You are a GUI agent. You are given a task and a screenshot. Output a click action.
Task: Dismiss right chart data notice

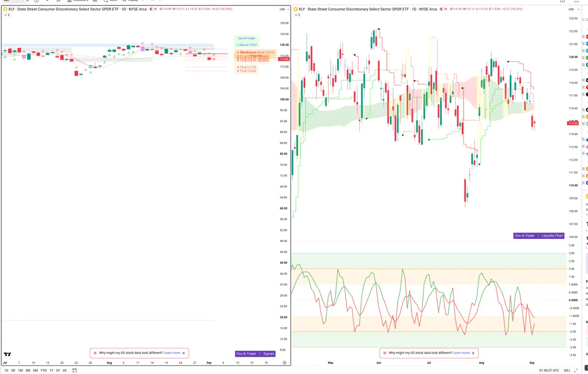point(473,353)
